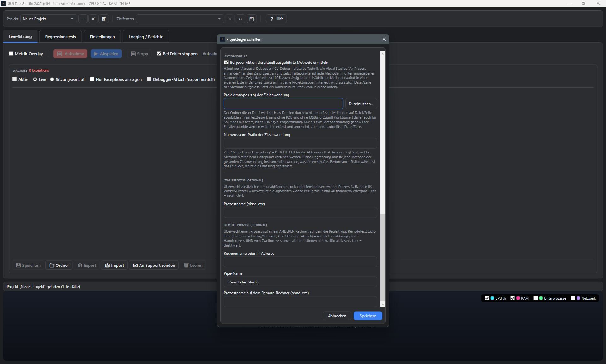Viewport: 606px width, 364px height.
Task: Toggle CPU % graph checkbox
Action: 487,298
